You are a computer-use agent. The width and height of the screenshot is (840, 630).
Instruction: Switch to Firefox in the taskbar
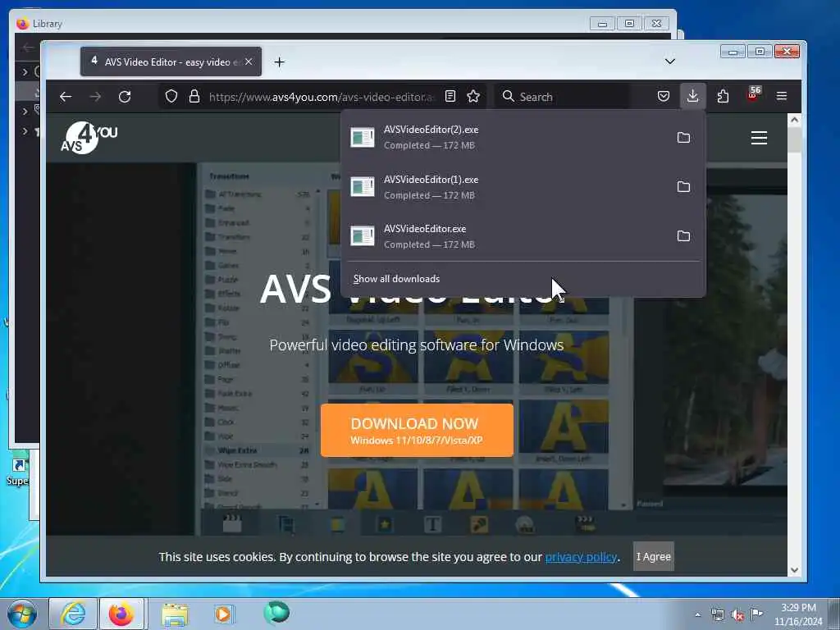121,614
